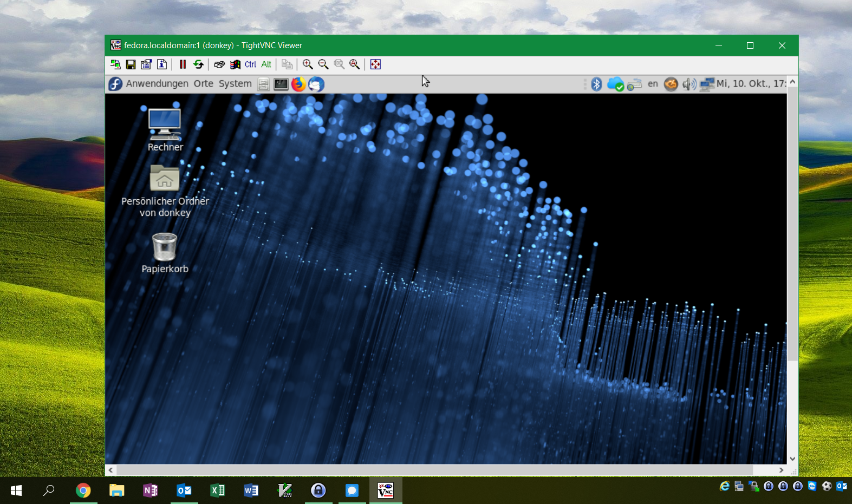Save the VNC session with the floppy disk icon
Viewport: 852px width, 504px height.
coord(131,64)
